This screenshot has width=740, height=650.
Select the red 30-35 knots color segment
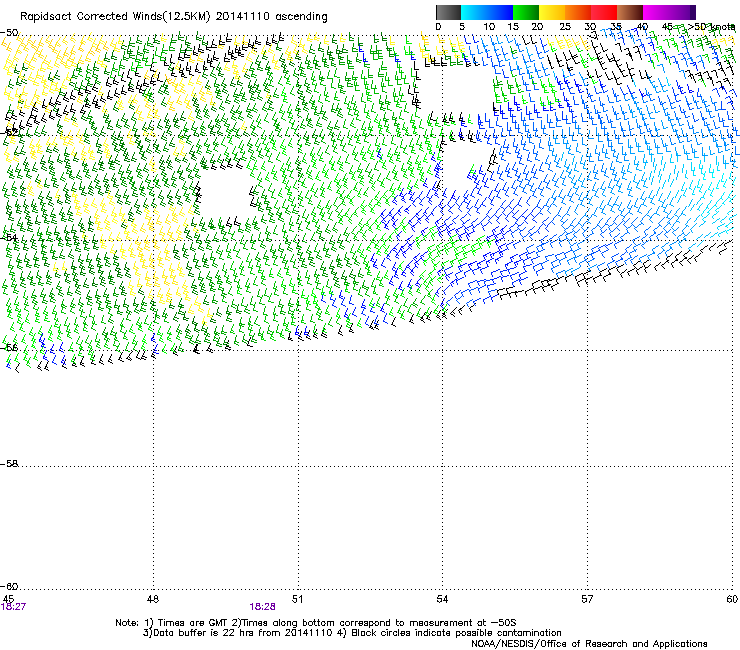click(604, 12)
